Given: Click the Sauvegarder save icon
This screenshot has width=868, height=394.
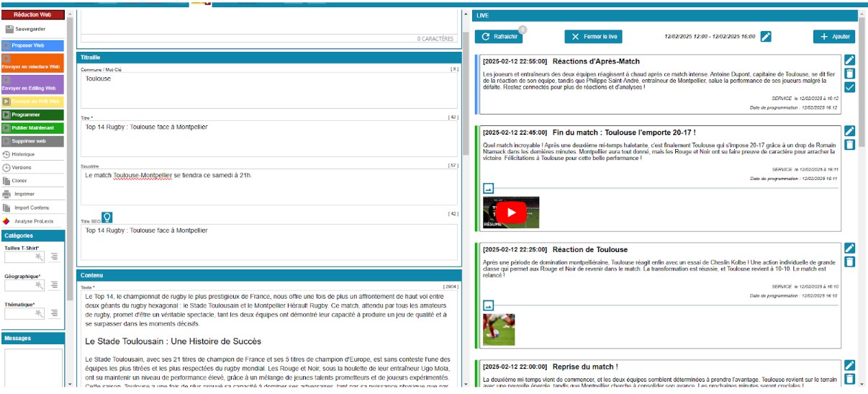Looking at the screenshot, I should pyautogui.click(x=9, y=30).
